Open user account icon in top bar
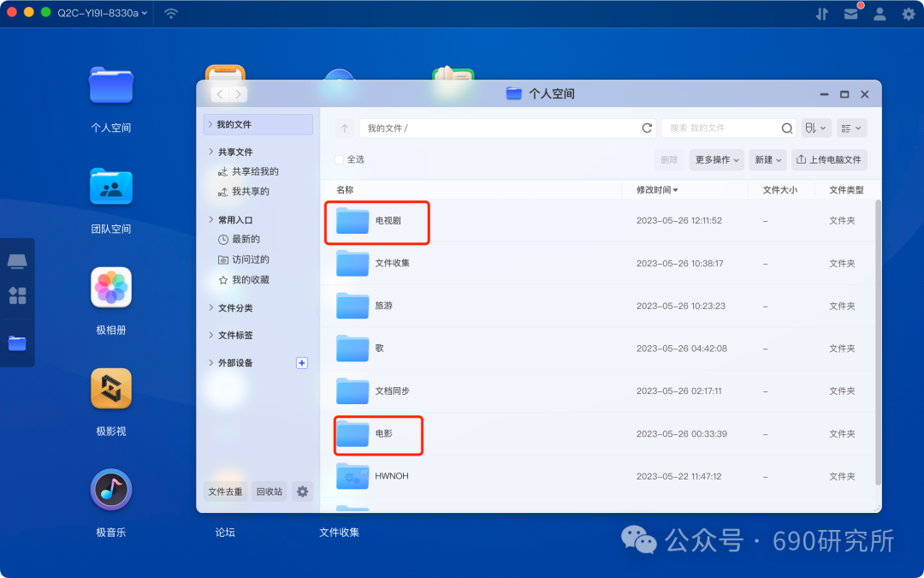The height and width of the screenshot is (578, 924). pos(880,14)
